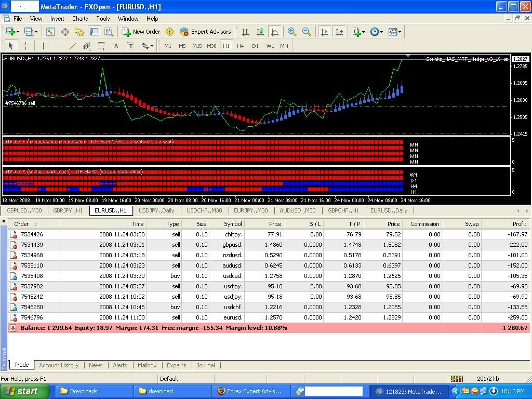Viewport: 532px width, 399px height.
Task: Remove Steinitz_HAS_MTF_Hedge expert via its x
Action: click(x=506, y=59)
